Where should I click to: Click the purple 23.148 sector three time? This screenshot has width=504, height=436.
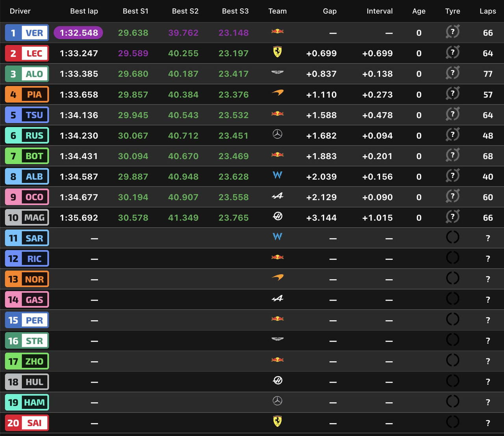click(x=233, y=33)
